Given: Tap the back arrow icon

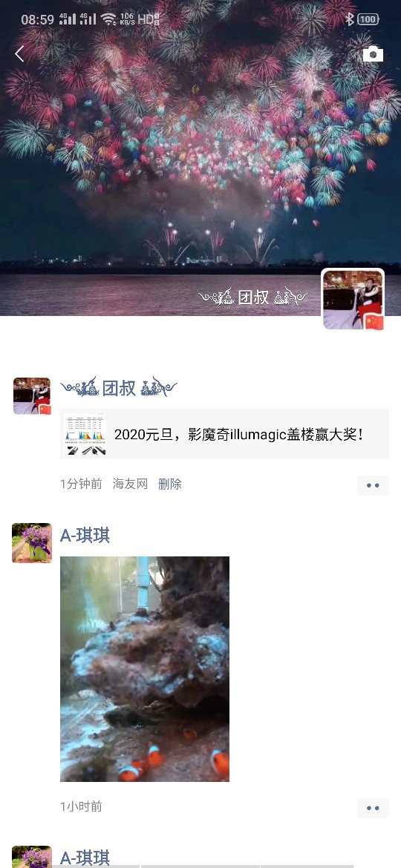Looking at the screenshot, I should [x=19, y=53].
